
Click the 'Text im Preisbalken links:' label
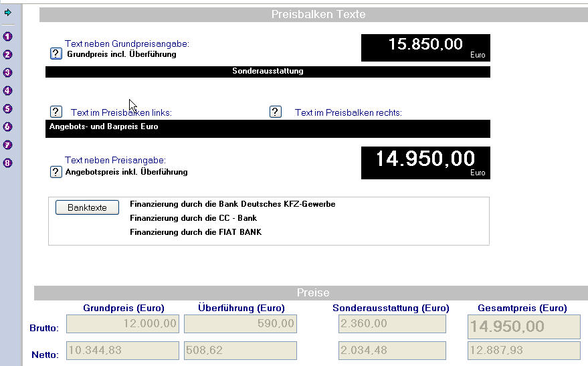(122, 112)
